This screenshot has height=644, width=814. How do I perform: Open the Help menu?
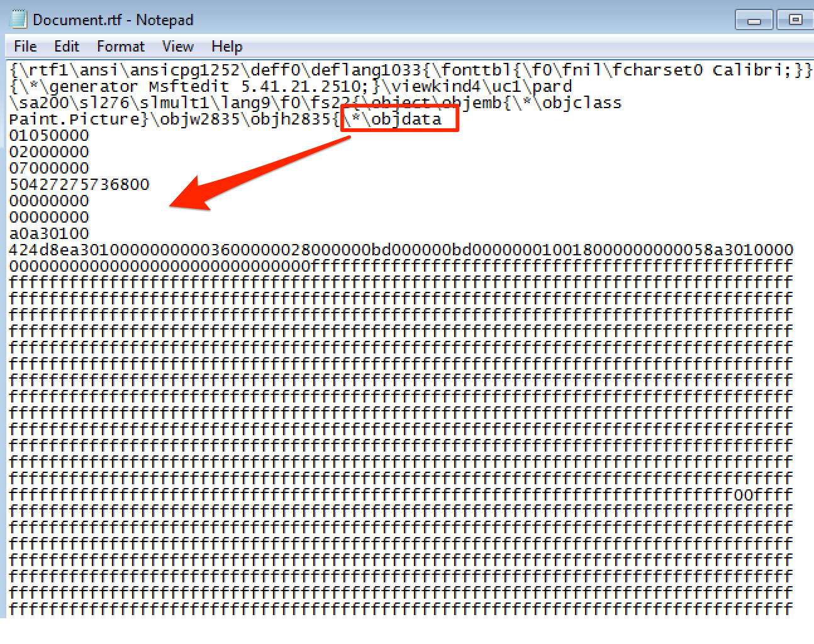pos(226,47)
